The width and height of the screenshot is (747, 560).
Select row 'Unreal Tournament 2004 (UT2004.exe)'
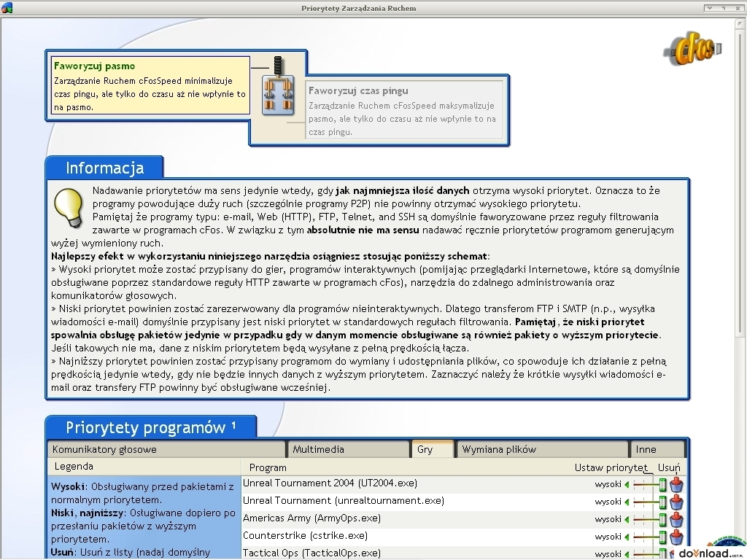click(x=463, y=484)
